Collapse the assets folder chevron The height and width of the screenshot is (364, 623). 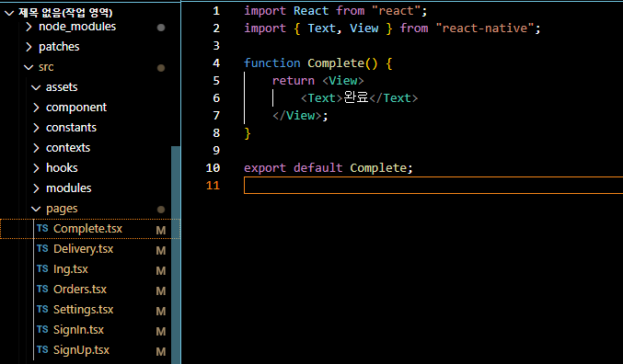coord(36,87)
